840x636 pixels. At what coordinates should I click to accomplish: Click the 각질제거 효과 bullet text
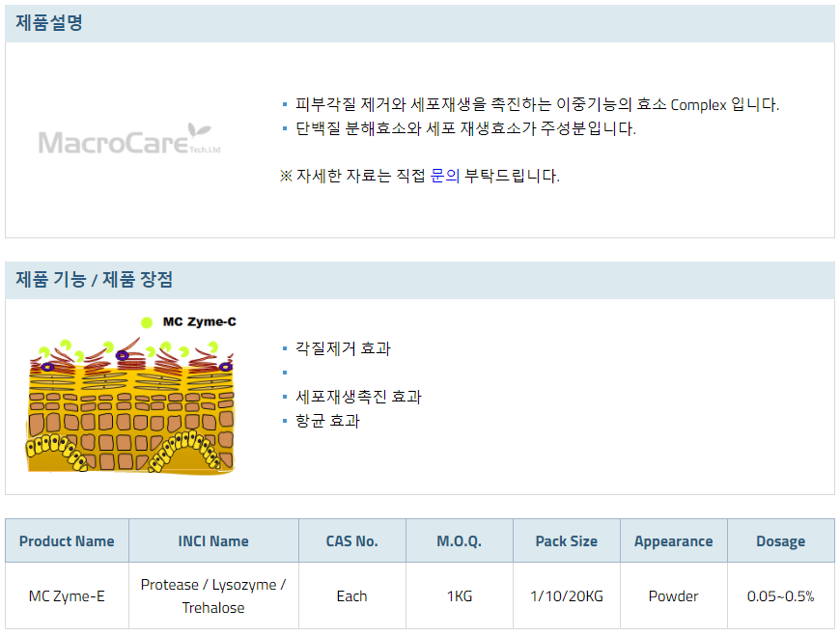(x=343, y=348)
